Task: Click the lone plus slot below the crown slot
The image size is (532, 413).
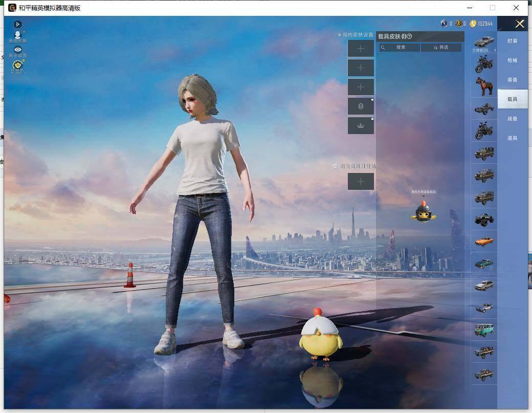Action: (x=361, y=182)
